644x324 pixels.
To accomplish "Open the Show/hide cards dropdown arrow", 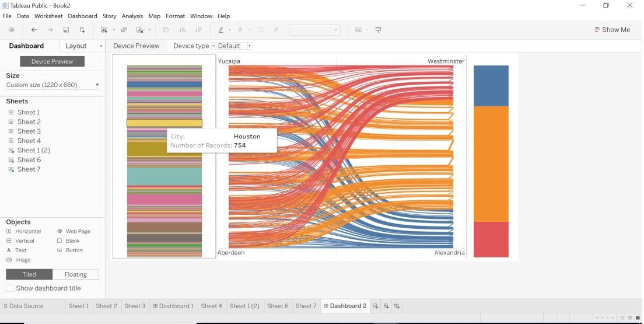I will click(367, 30).
